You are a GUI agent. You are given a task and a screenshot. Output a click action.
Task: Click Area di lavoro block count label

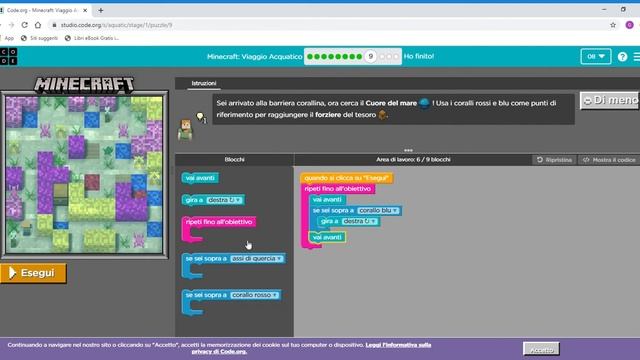pyautogui.click(x=413, y=160)
